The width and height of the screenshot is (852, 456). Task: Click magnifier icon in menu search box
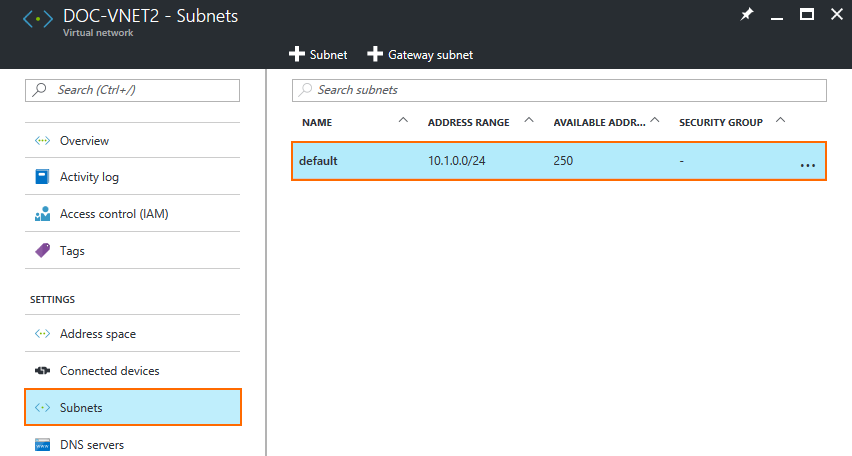(x=39, y=90)
